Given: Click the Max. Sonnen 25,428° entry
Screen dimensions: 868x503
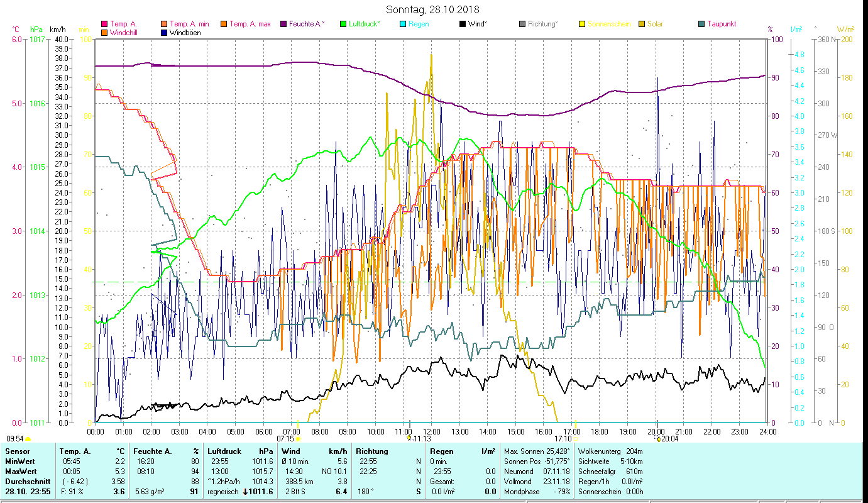Looking at the screenshot, I should point(537,451).
